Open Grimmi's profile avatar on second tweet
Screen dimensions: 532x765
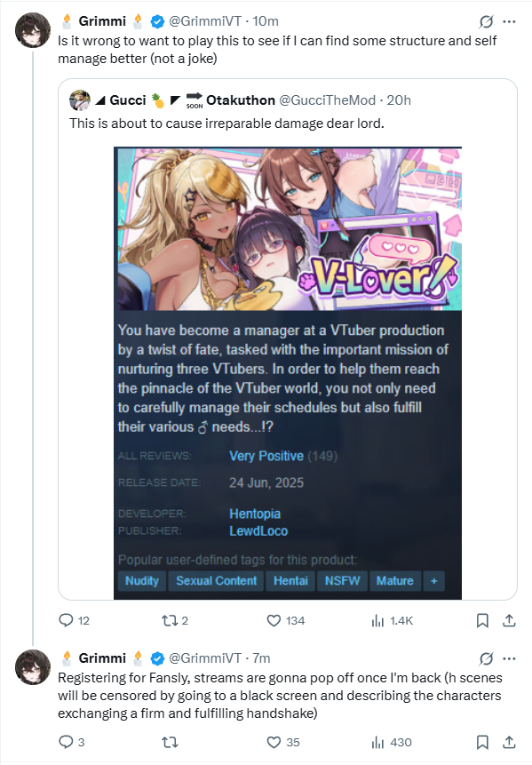pos(33,667)
